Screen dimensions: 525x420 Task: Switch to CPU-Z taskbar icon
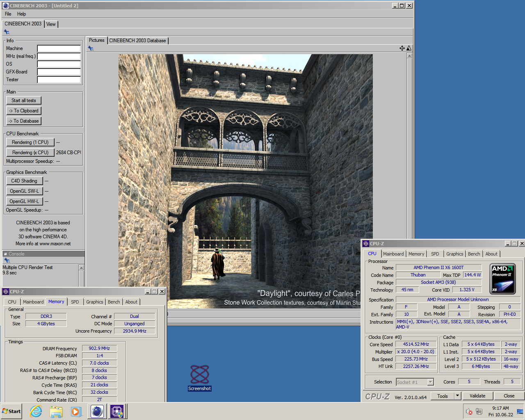(117, 411)
